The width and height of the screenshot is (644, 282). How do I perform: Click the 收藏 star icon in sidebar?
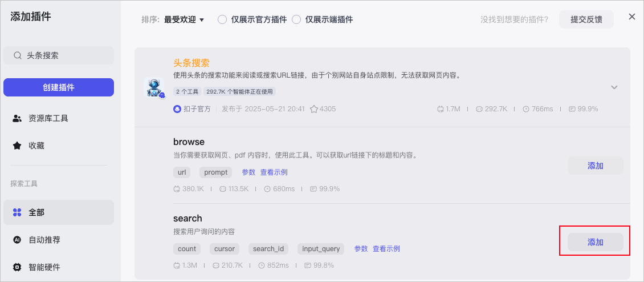17,146
